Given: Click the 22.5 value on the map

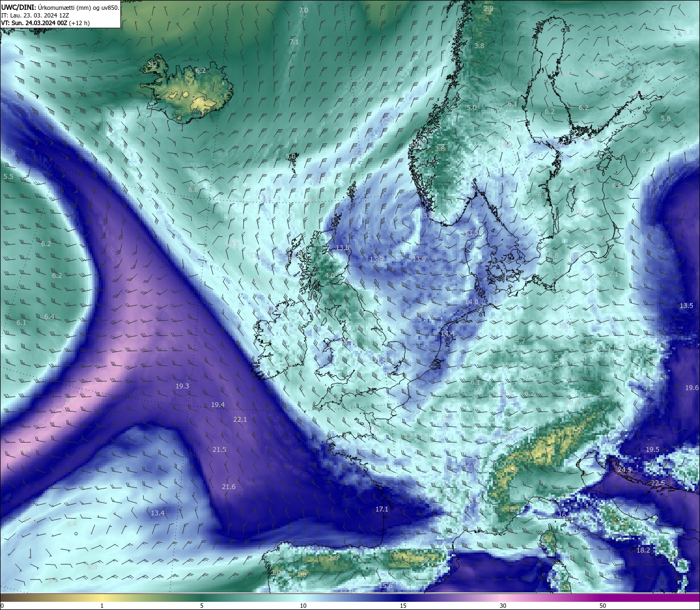Looking at the screenshot, I should (x=658, y=483).
